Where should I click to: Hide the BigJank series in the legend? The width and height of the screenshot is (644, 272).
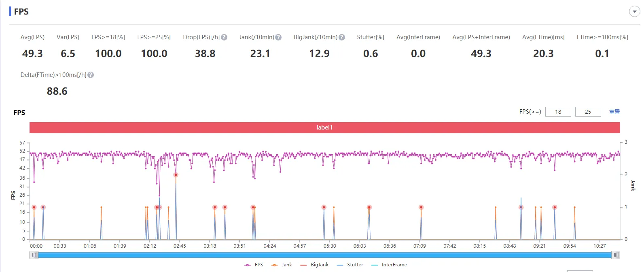coord(314,265)
